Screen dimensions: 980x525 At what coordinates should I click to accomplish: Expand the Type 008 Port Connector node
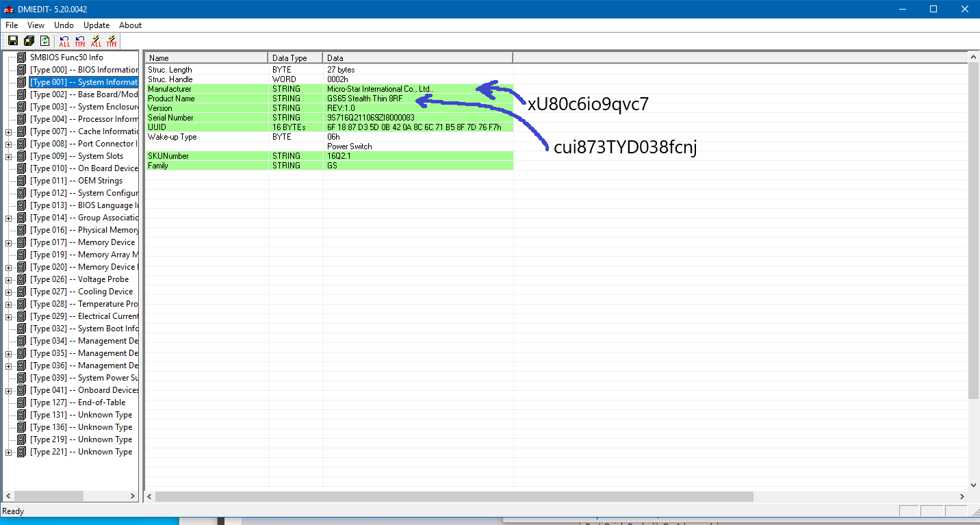(8, 144)
